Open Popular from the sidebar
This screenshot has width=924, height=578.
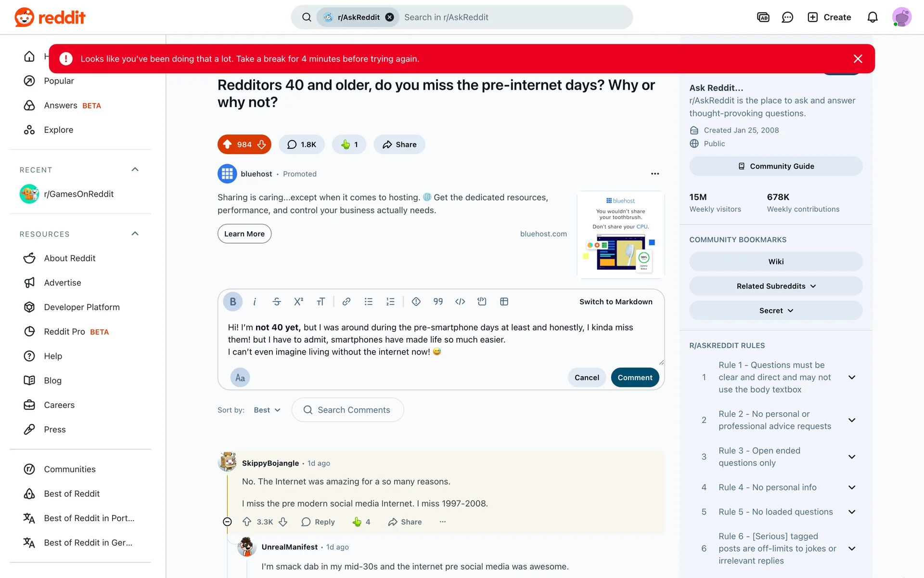coord(59,81)
